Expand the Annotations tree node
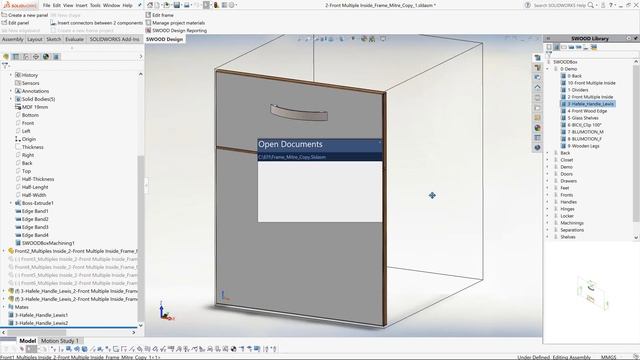 (x=11, y=91)
